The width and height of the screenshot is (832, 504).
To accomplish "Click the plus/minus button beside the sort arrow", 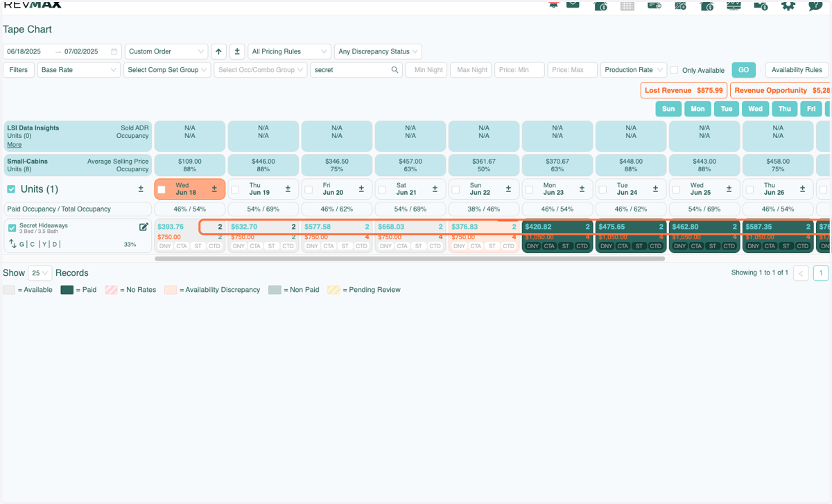I will (x=237, y=51).
